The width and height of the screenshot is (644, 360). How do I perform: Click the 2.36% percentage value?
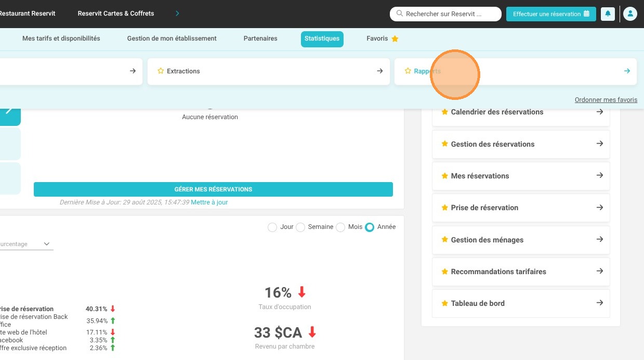pyautogui.click(x=98, y=348)
